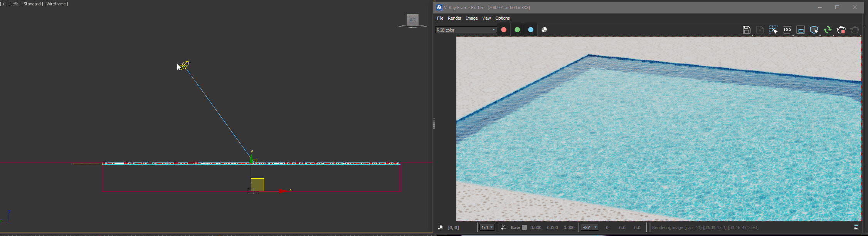Open the View menu
This screenshot has height=236, width=868.
coord(486,18)
